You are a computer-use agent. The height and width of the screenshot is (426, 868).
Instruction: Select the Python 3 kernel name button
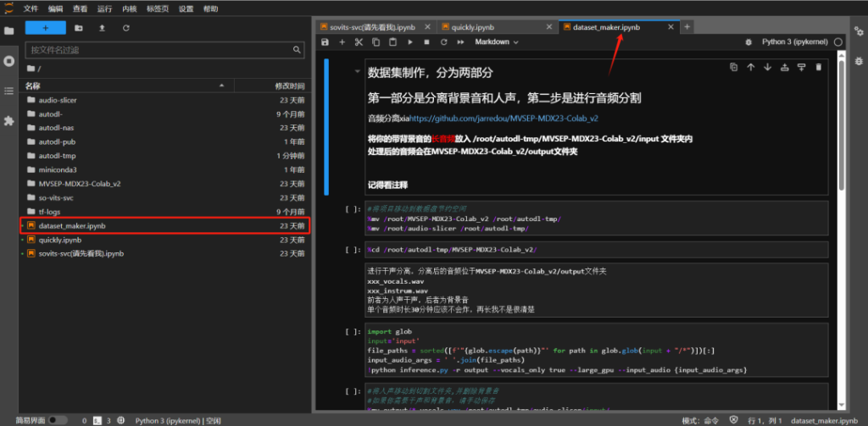(795, 41)
